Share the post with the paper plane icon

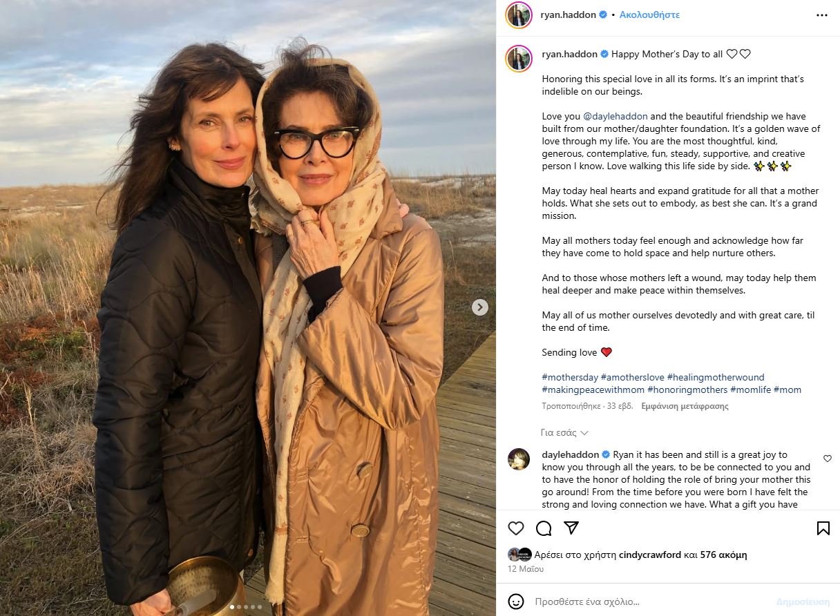click(571, 528)
